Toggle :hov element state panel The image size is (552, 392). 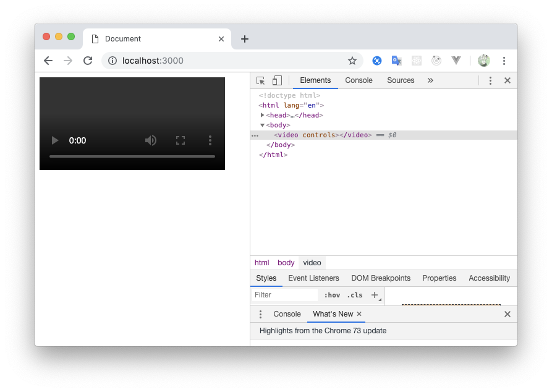coord(332,295)
